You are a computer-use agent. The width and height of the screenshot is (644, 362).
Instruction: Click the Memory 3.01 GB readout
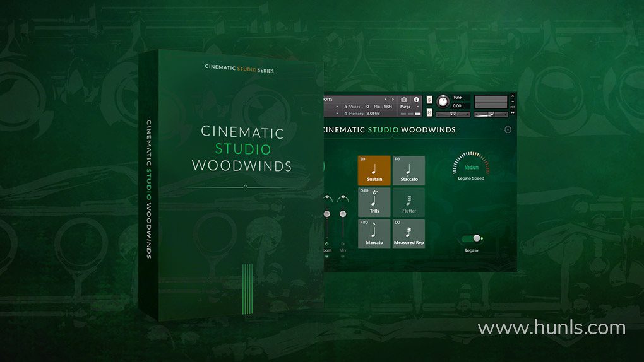coord(373,114)
